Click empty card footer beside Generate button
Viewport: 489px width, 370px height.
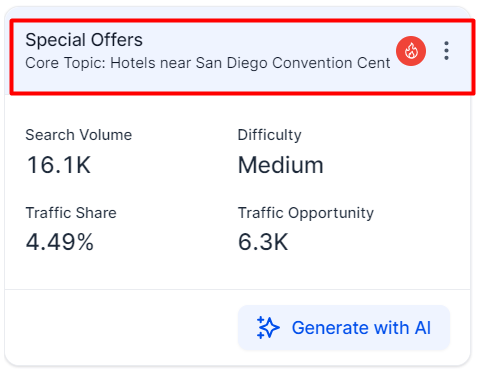120,328
